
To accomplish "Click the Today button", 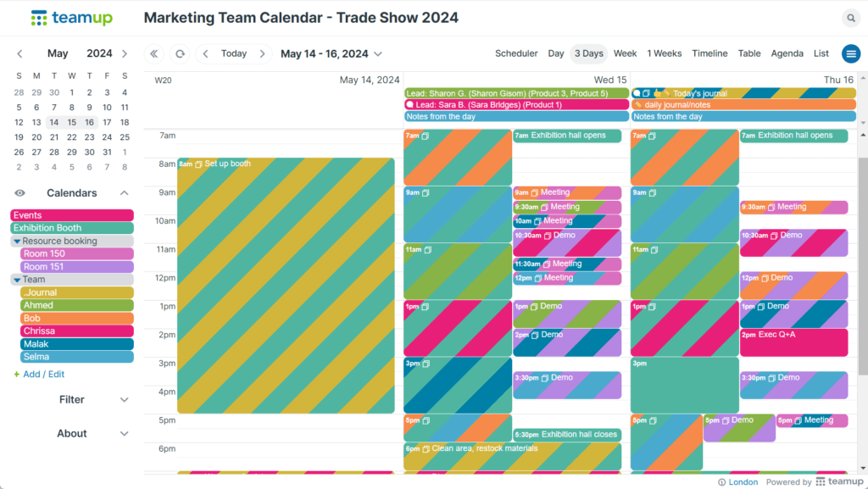I will tap(233, 53).
